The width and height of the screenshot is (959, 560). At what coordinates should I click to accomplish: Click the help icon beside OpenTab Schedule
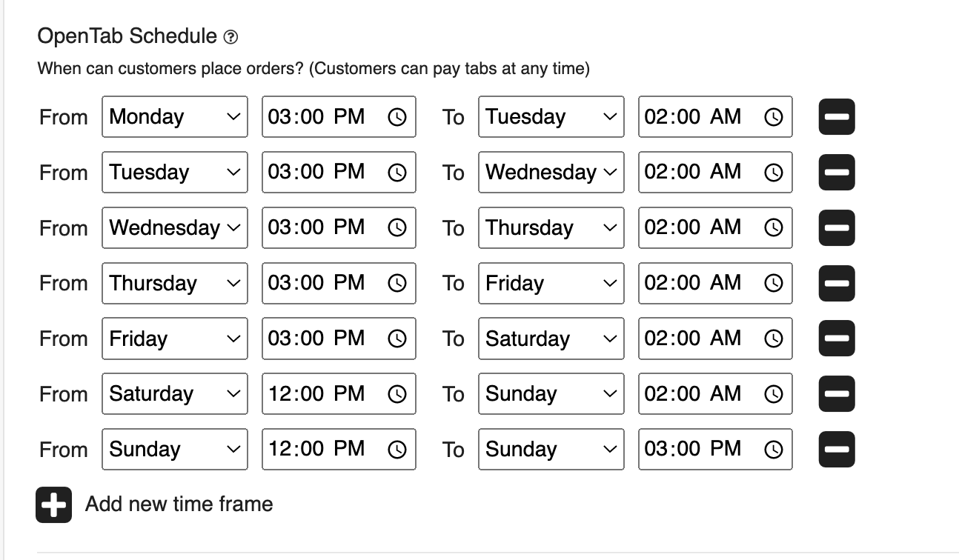(230, 37)
